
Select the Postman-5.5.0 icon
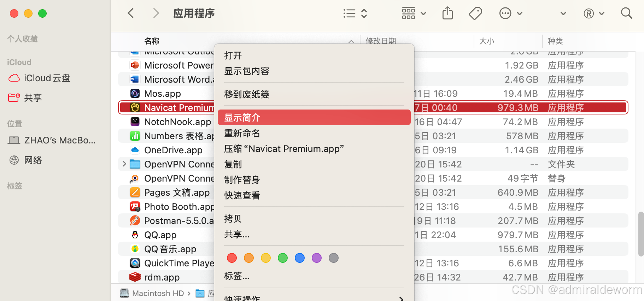135,220
